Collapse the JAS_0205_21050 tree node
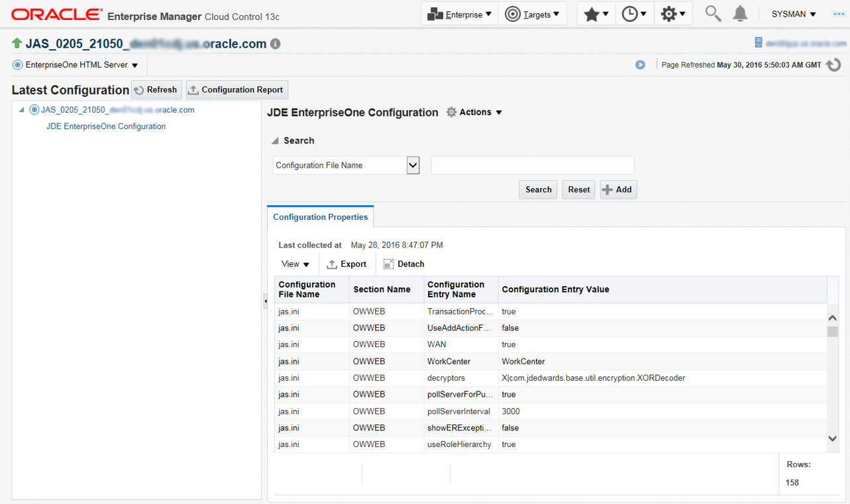This screenshot has height=504, width=850. [x=21, y=110]
